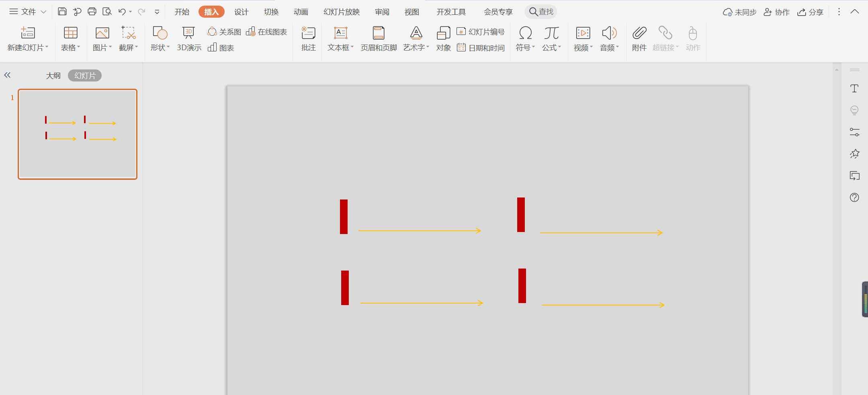The width and height of the screenshot is (868, 395).
Task: Click the 表格 table icon
Action: coord(71,33)
